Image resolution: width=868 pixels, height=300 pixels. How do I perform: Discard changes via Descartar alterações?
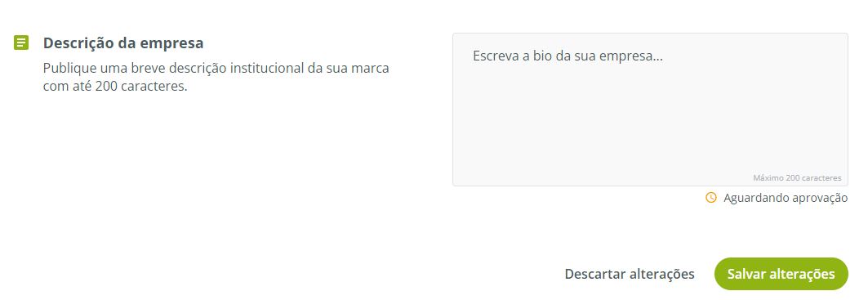630,274
